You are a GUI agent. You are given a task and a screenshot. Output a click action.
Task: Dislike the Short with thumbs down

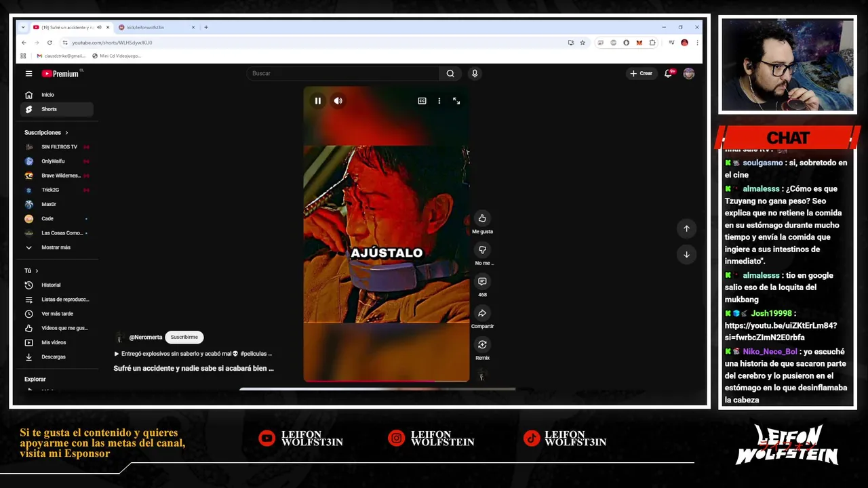click(x=482, y=250)
